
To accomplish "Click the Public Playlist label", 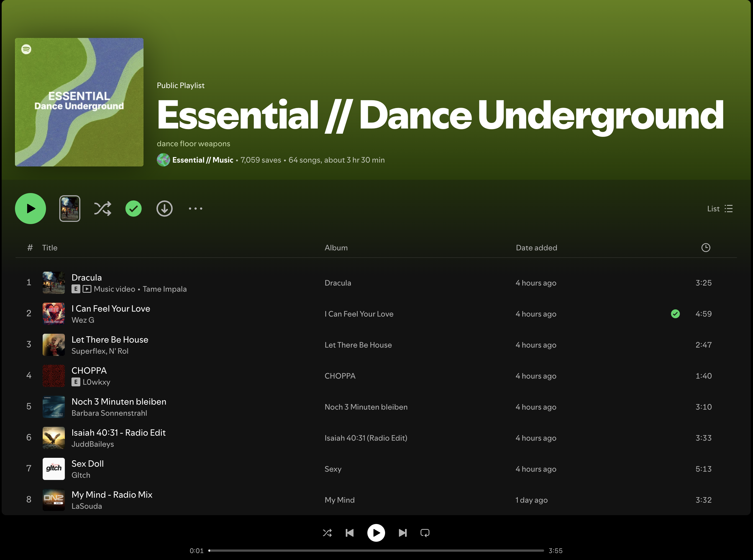I will click(181, 85).
